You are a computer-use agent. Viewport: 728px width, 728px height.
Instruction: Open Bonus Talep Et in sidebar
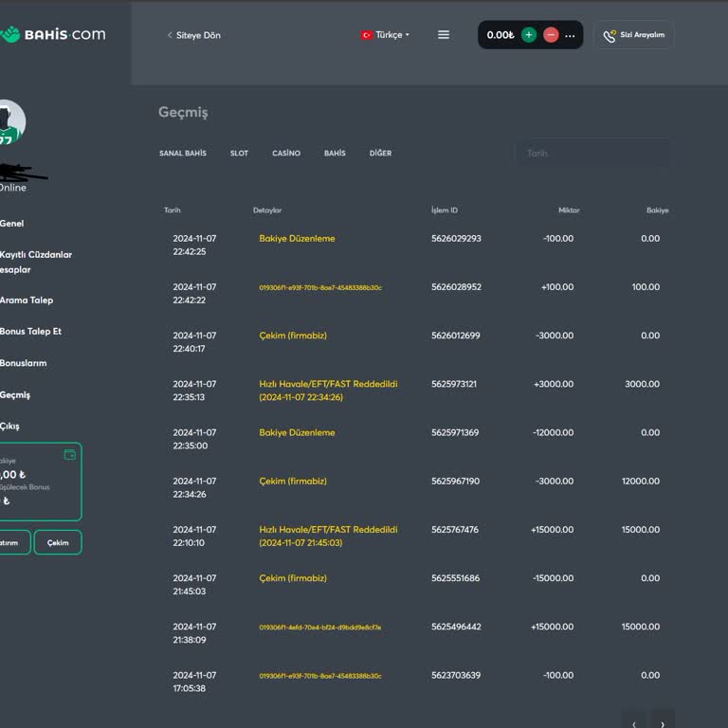click(30, 332)
